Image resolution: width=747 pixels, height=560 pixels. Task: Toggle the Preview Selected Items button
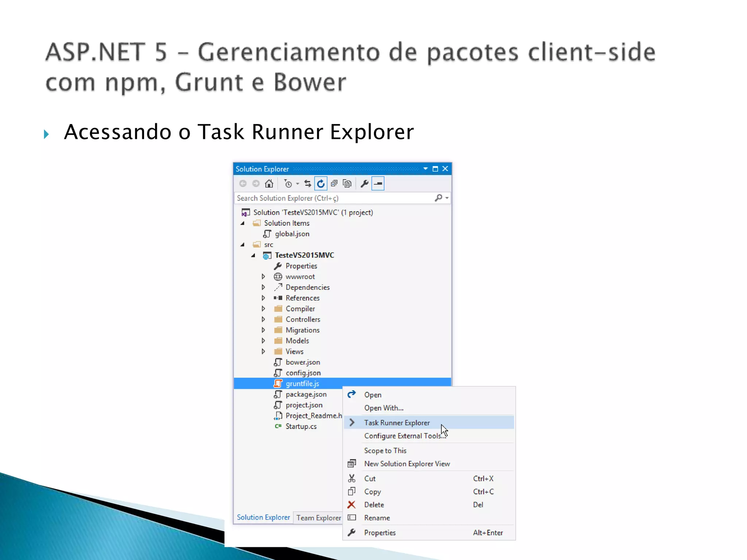(x=378, y=184)
